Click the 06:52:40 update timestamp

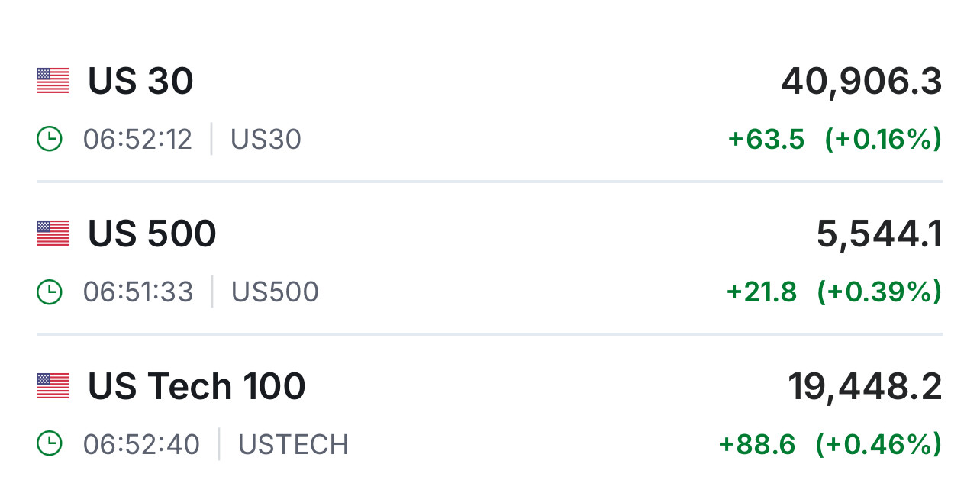point(141,444)
